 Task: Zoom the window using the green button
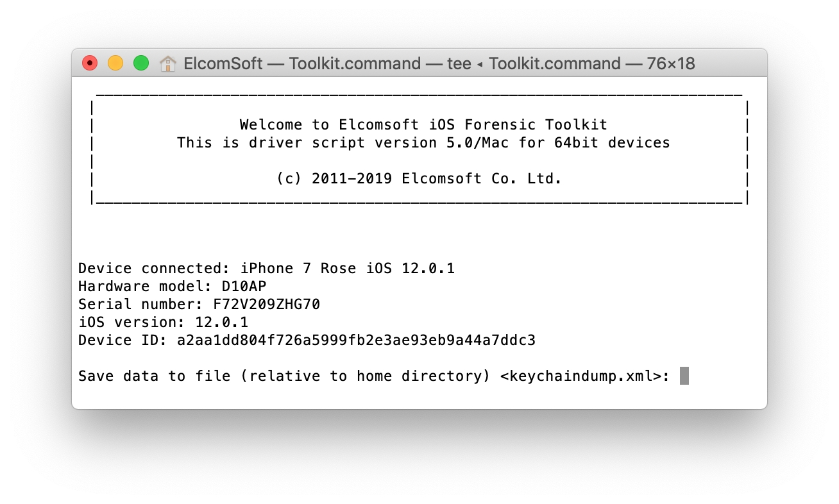[141, 63]
